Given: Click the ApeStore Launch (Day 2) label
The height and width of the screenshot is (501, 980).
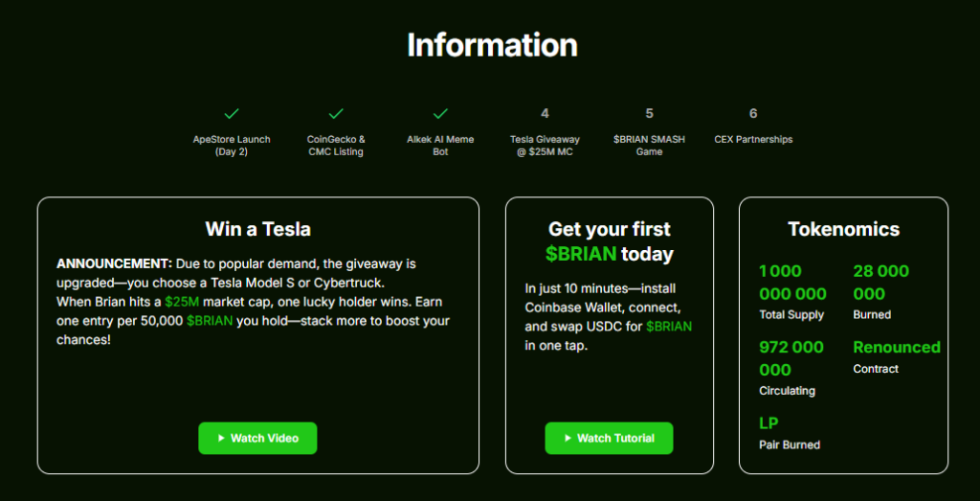Looking at the screenshot, I should 232,146.
